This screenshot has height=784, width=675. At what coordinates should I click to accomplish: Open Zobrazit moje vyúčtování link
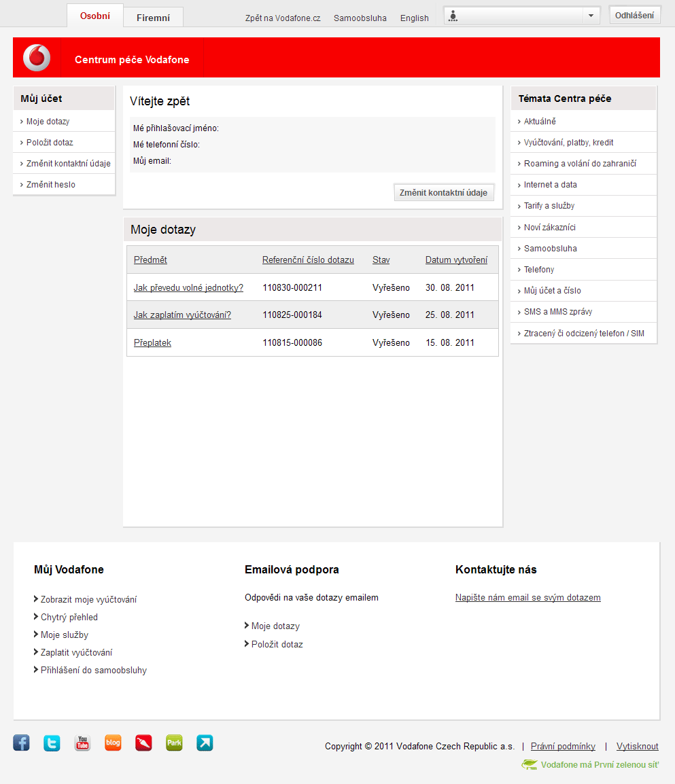[x=88, y=599]
